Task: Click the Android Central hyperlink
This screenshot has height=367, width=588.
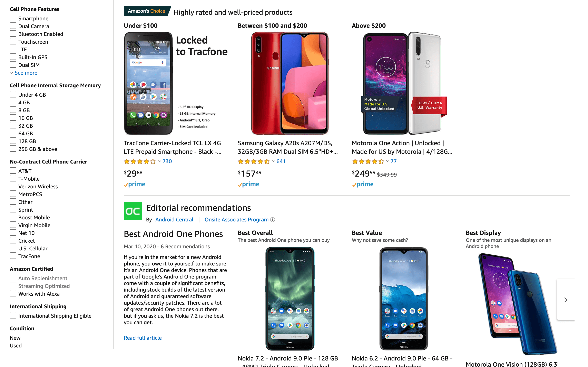Action: tap(174, 219)
